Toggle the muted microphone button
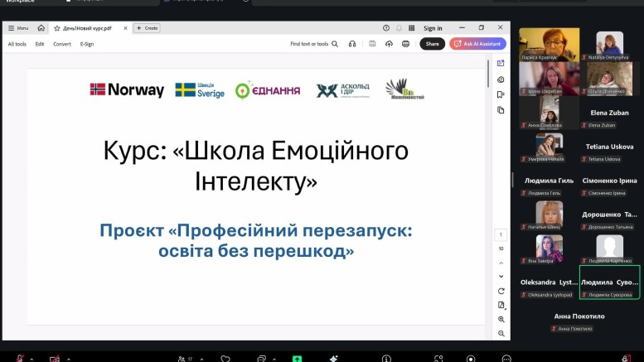This screenshot has height=362, width=644. (x=20, y=359)
